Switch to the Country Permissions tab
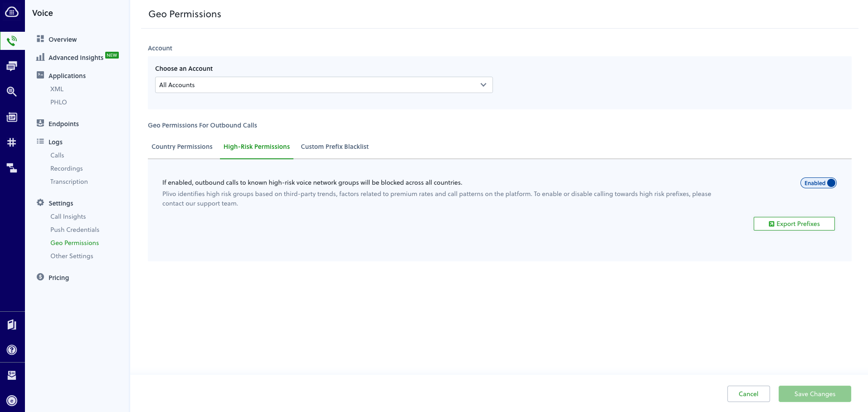 click(x=182, y=147)
